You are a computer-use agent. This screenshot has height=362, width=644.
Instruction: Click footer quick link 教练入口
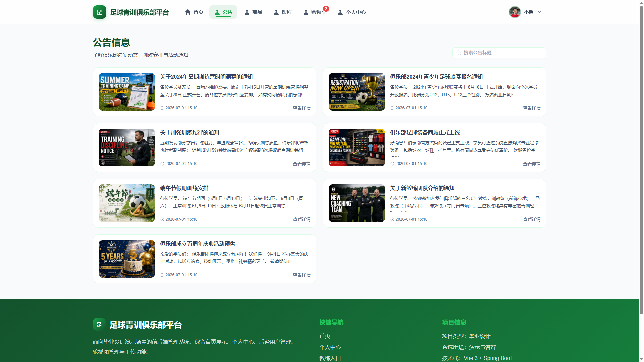click(x=330, y=358)
